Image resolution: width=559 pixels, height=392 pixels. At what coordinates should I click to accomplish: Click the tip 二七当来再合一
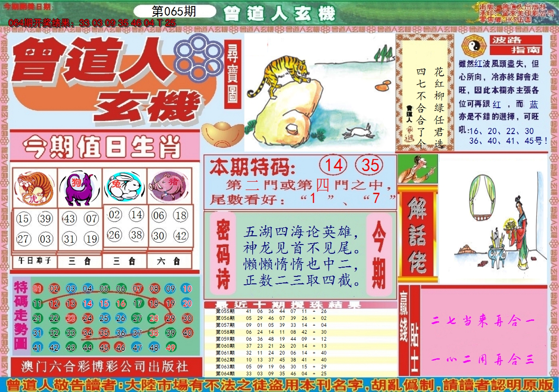[x=484, y=321]
